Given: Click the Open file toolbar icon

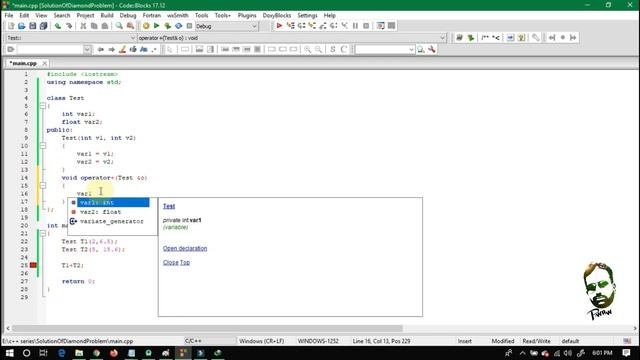Looking at the screenshot, I should click(x=22, y=26).
